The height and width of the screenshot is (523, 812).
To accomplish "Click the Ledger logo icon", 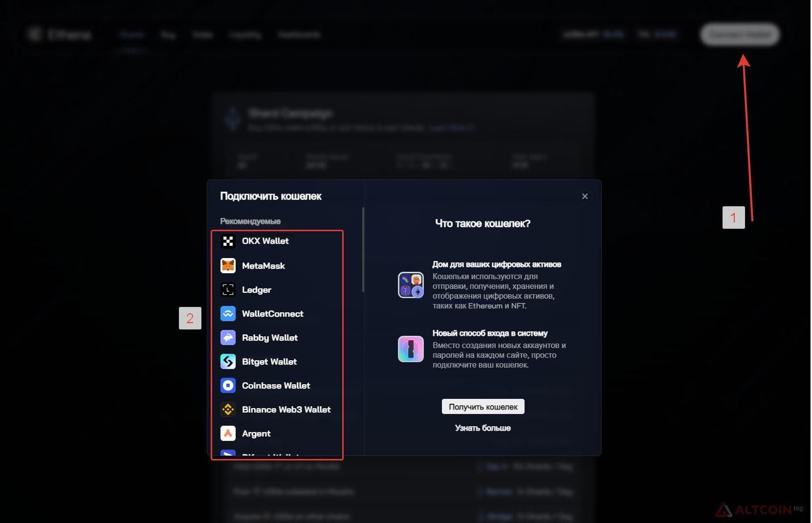I will [x=228, y=290].
